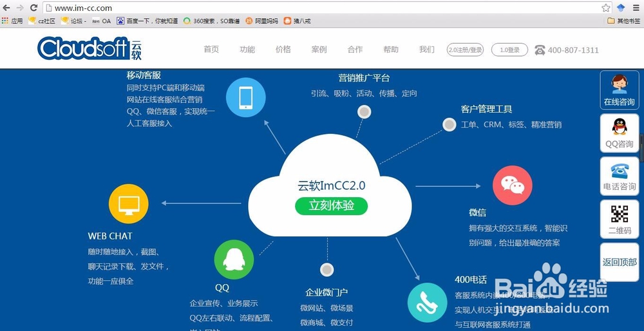Open the 案例 nav item
644x331 pixels.
click(x=319, y=50)
